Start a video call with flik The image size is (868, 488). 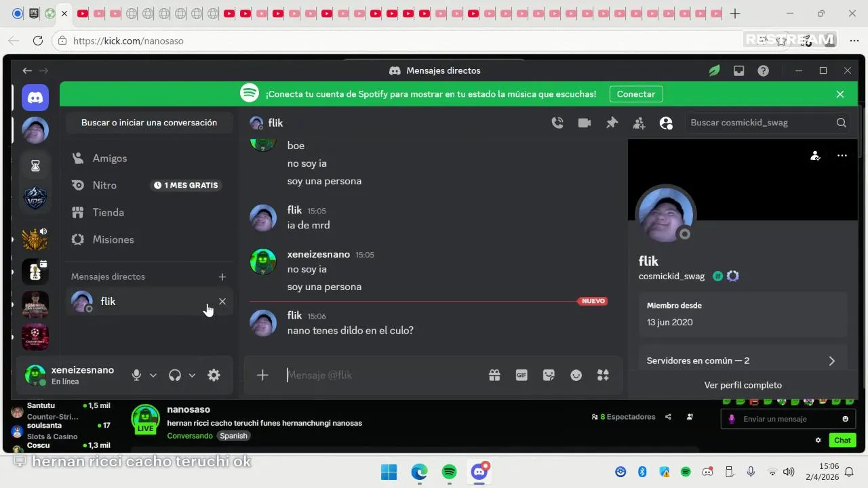tap(585, 123)
